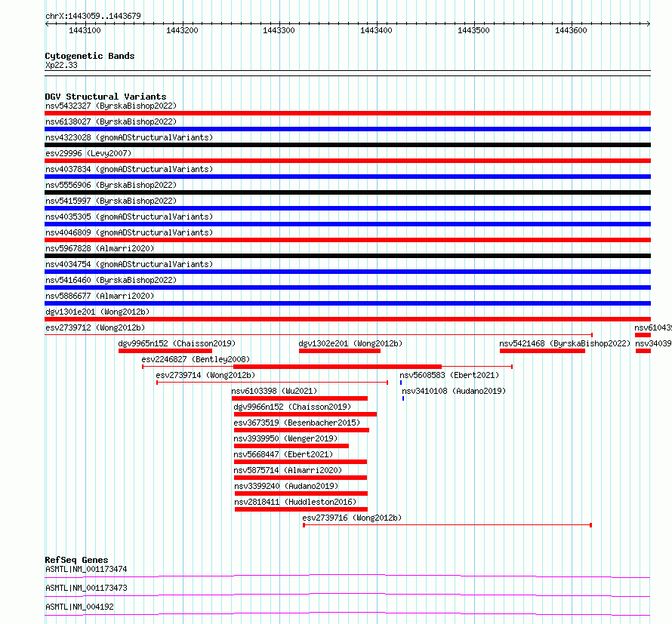Click the nsv5432327 (ByrskaBishop2022) variant label
The width and height of the screenshot is (672, 624).
(x=111, y=106)
